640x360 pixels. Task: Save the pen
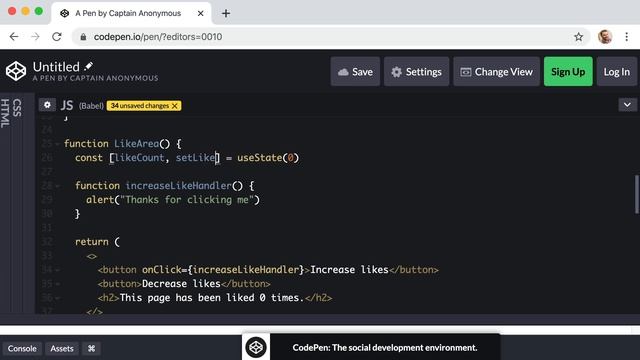355,72
